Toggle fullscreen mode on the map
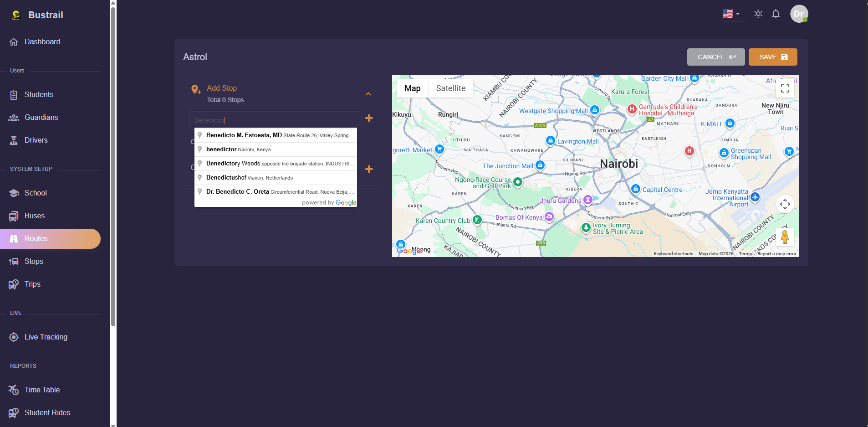The height and width of the screenshot is (427, 868). click(785, 88)
